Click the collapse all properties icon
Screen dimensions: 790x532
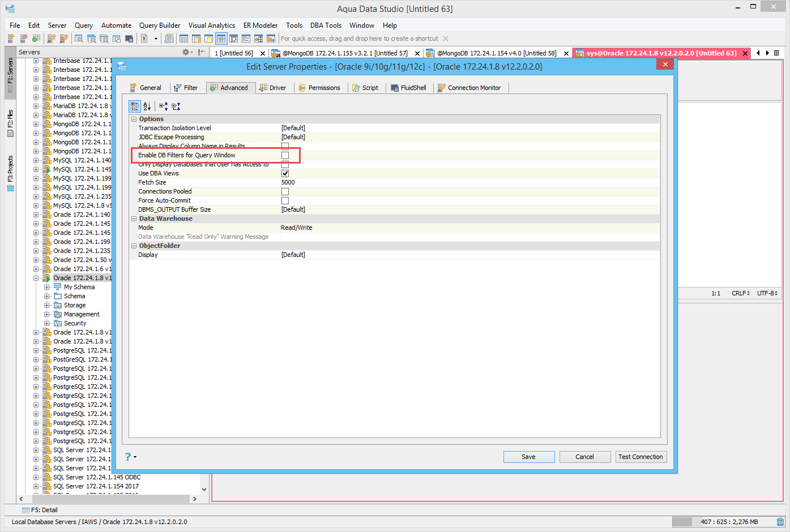point(176,106)
